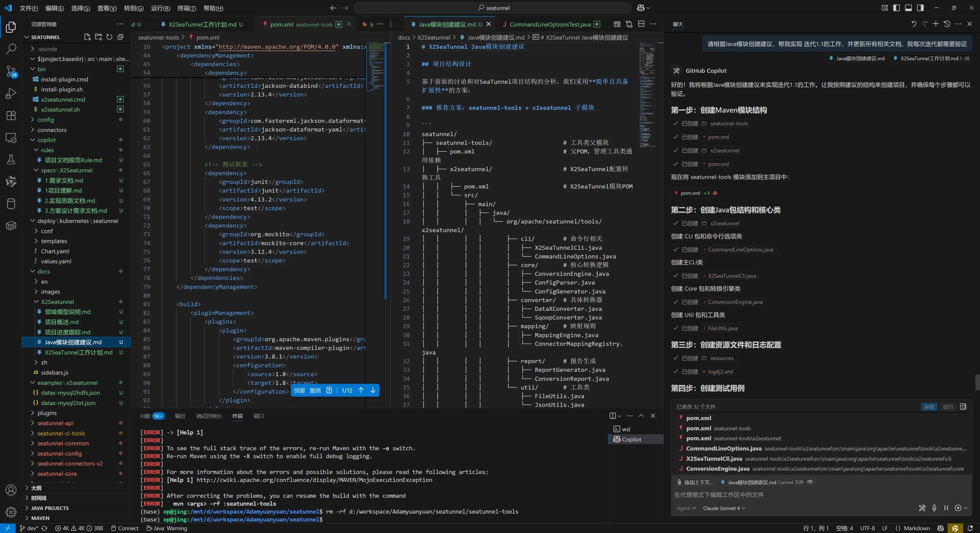Collapse all folders in explorer
The height and width of the screenshot is (533, 980).
[x=120, y=37]
